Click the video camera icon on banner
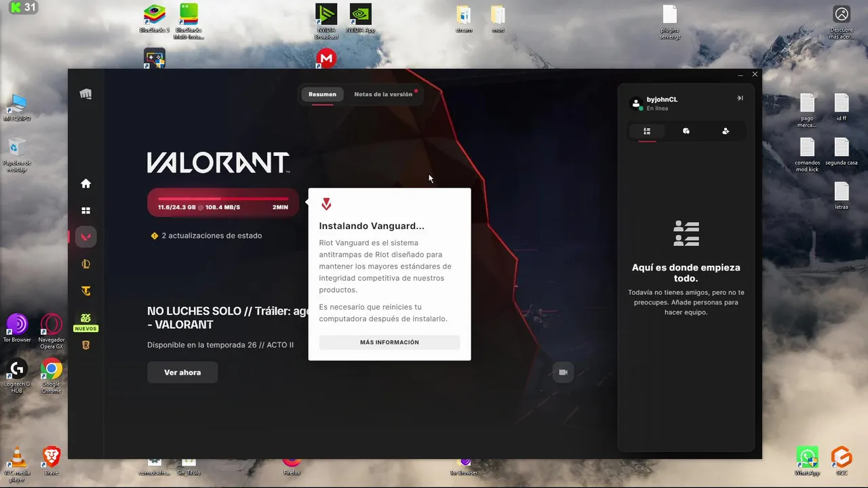This screenshot has width=868, height=488. coord(563,372)
